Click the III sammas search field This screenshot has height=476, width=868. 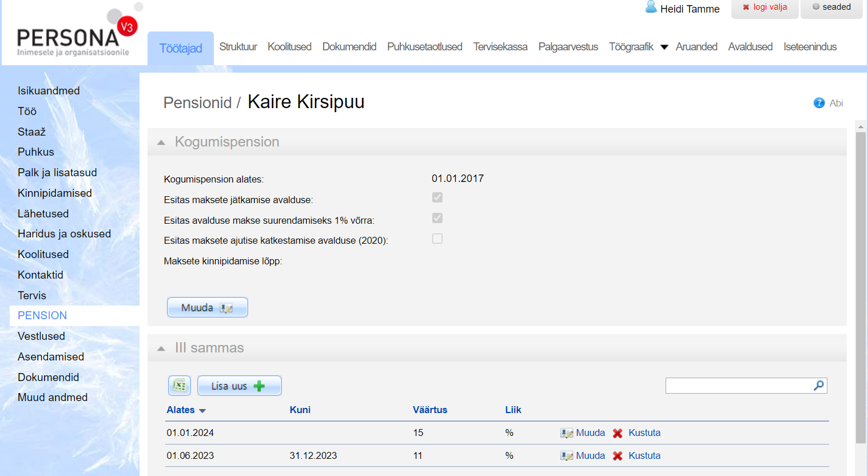click(x=738, y=386)
